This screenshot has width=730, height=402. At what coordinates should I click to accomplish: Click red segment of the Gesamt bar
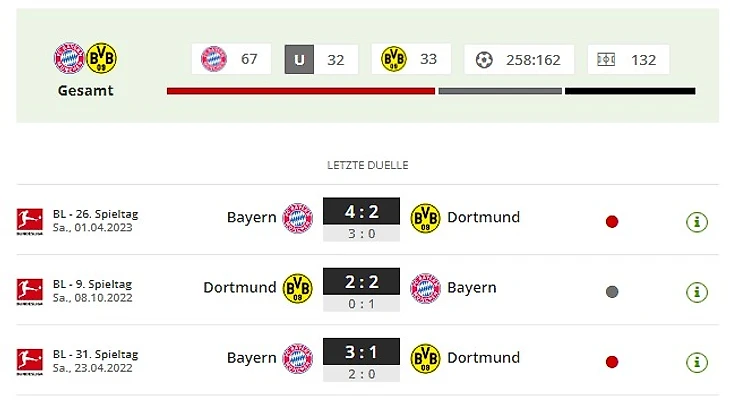301,91
